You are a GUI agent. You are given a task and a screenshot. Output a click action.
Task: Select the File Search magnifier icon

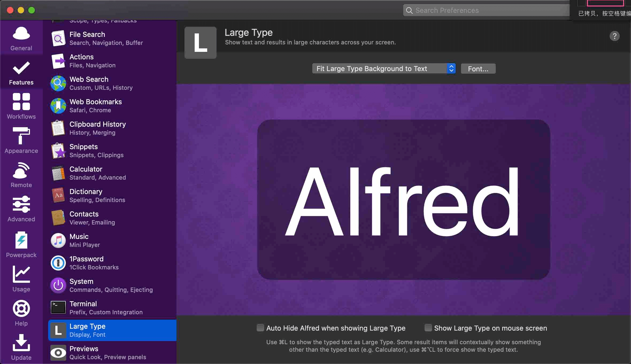[x=58, y=38]
